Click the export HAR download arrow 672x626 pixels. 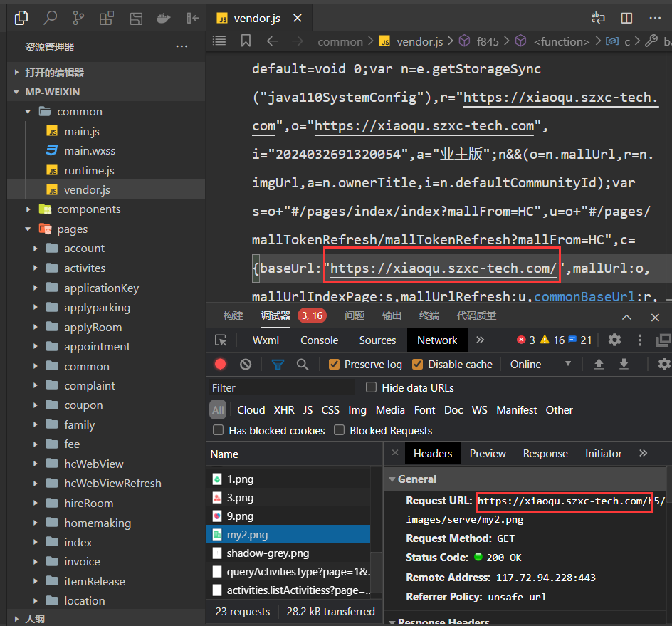[x=624, y=365]
